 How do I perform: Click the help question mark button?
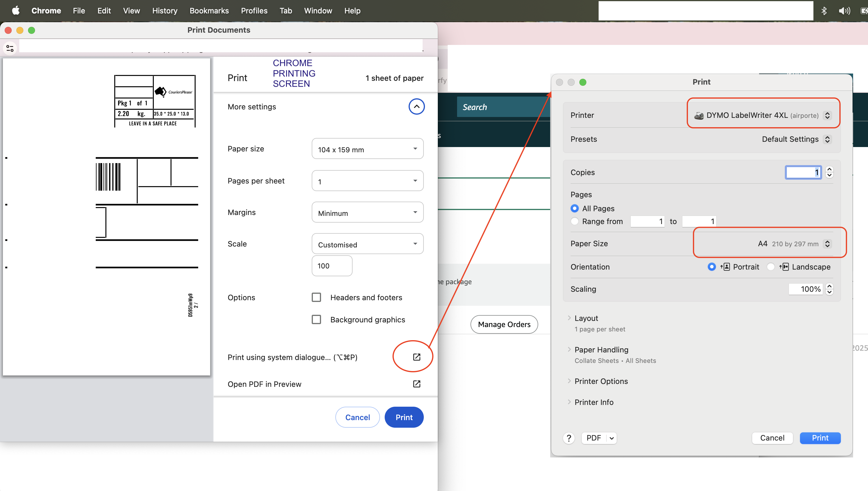569,438
